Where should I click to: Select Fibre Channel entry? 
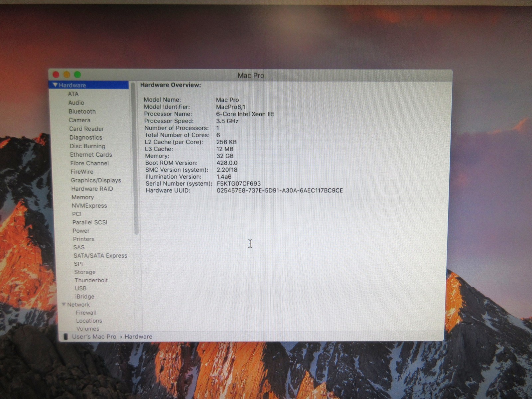89,163
